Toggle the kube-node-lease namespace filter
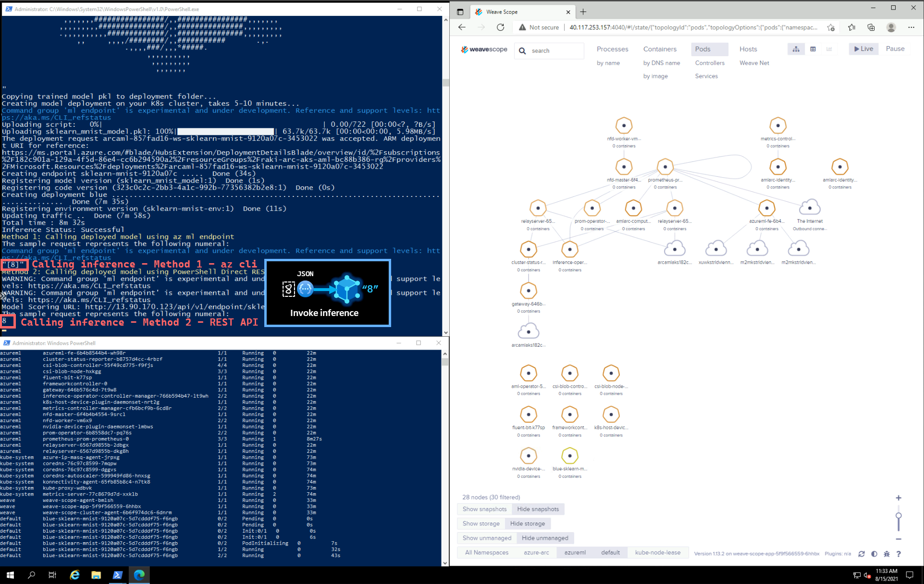 [x=658, y=552]
